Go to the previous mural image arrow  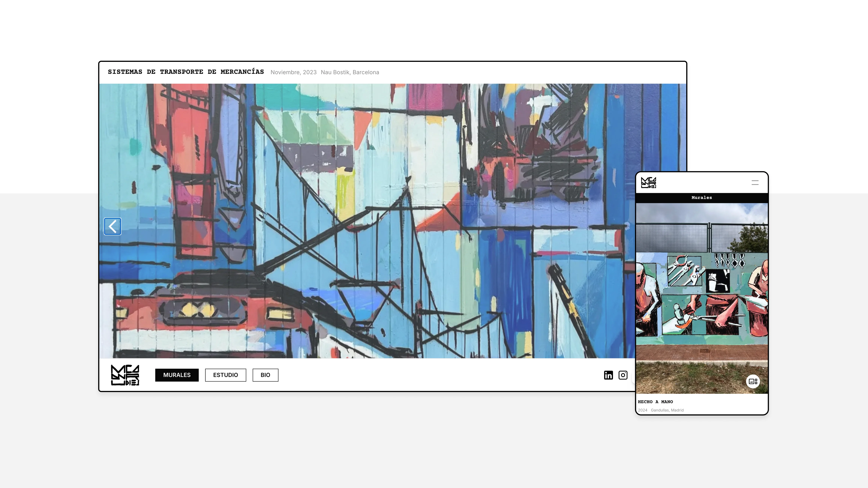(113, 226)
